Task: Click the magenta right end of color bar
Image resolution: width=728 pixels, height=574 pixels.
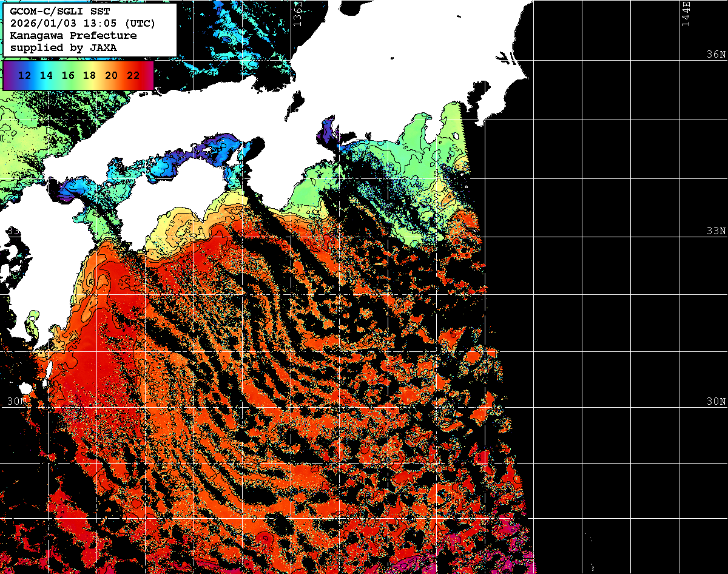Action: click(x=149, y=76)
